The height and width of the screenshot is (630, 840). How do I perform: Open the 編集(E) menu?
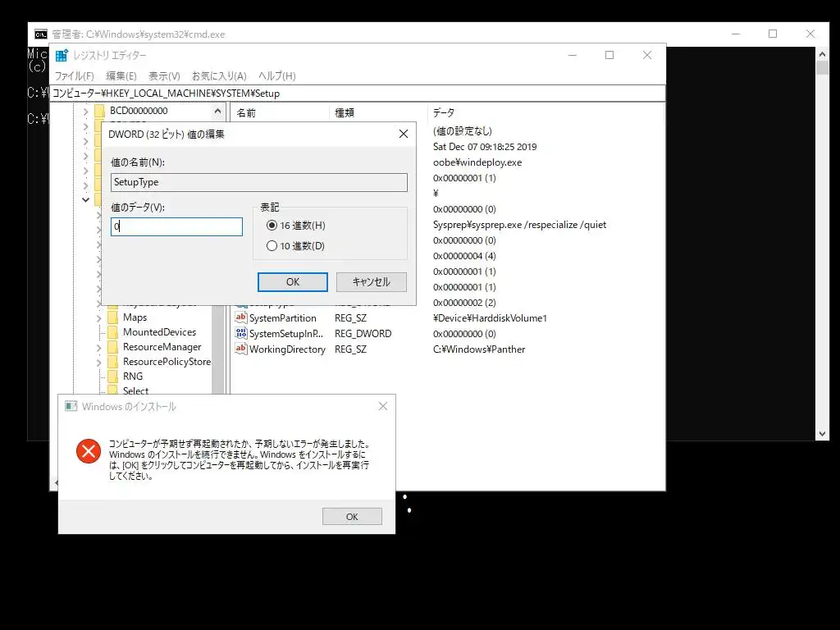click(x=121, y=76)
